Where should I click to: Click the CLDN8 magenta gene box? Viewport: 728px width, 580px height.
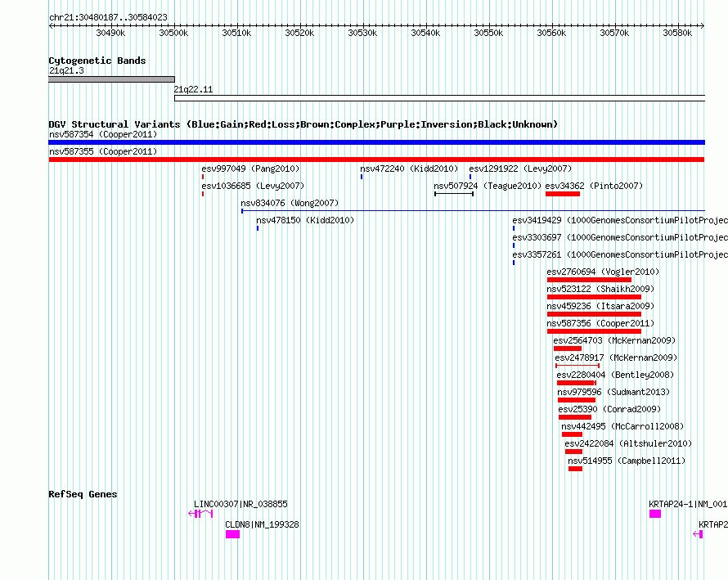tap(232, 534)
